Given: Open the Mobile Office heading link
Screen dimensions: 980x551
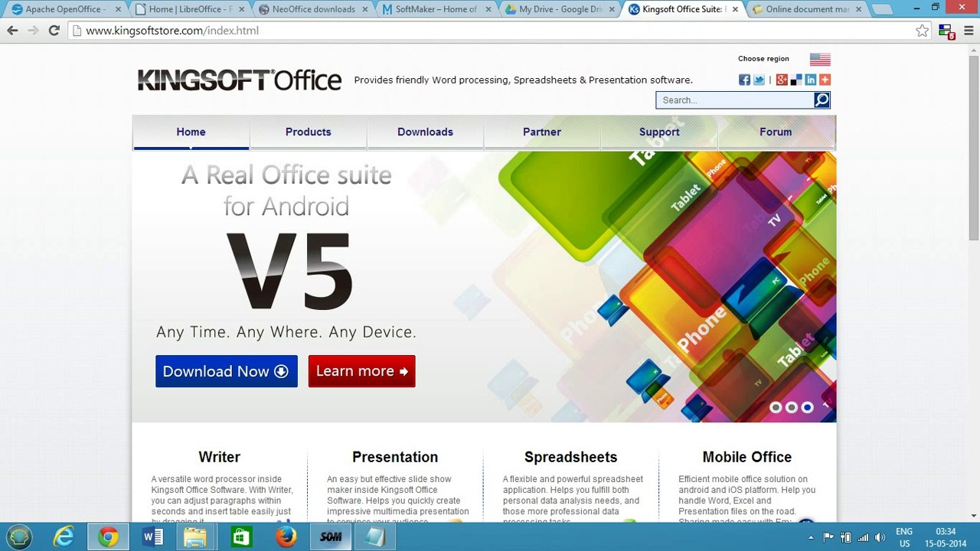Looking at the screenshot, I should (747, 457).
